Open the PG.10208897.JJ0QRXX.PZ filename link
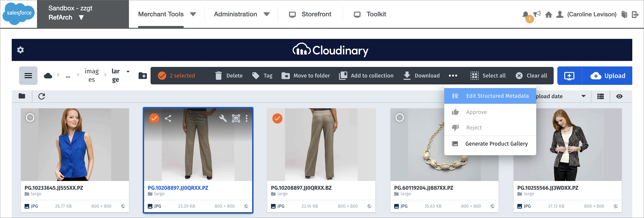Viewport: 644px width, 218px height. (x=178, y=188)
